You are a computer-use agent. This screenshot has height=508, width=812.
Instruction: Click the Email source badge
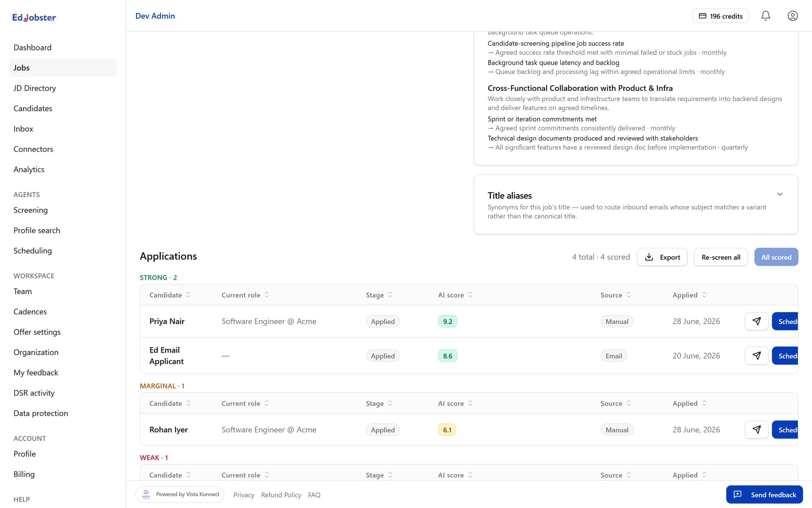pyautogui.click(x=613, y=356)
